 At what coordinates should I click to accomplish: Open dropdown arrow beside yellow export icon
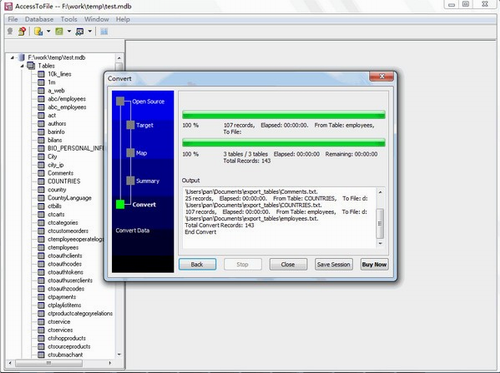48,31
